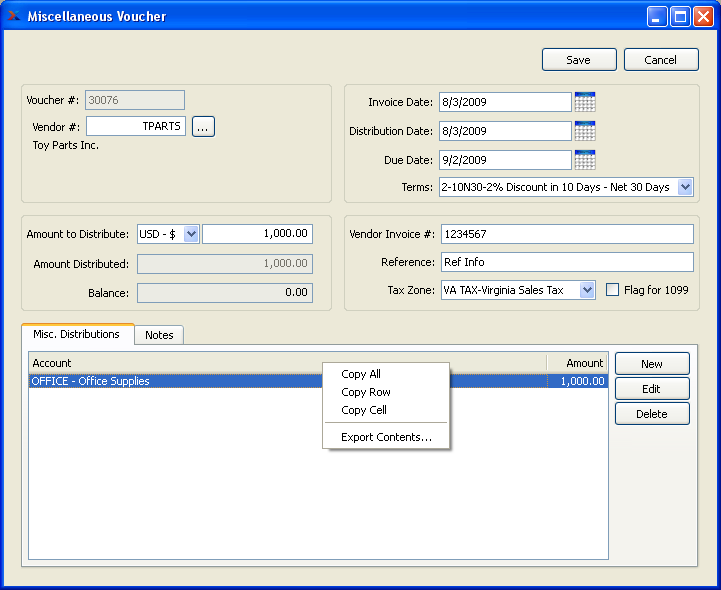Open the Distribution Date calendar picker
Viewport: 721px width, 590px height.
pos(585,131)
